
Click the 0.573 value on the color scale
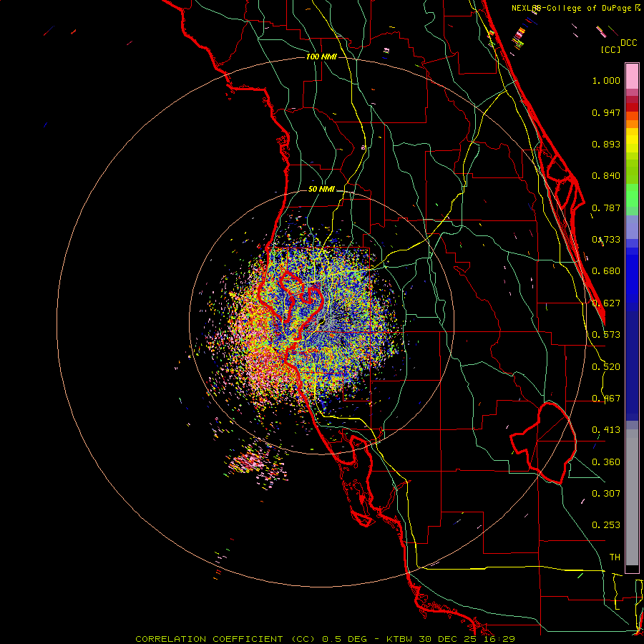606,335
